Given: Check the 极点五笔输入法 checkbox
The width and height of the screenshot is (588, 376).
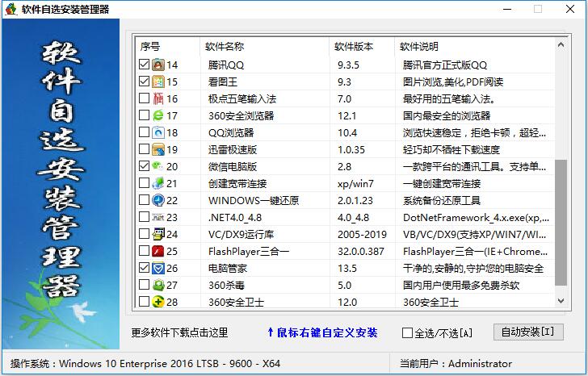Looking at the screenshot, I should click(144, 98).
